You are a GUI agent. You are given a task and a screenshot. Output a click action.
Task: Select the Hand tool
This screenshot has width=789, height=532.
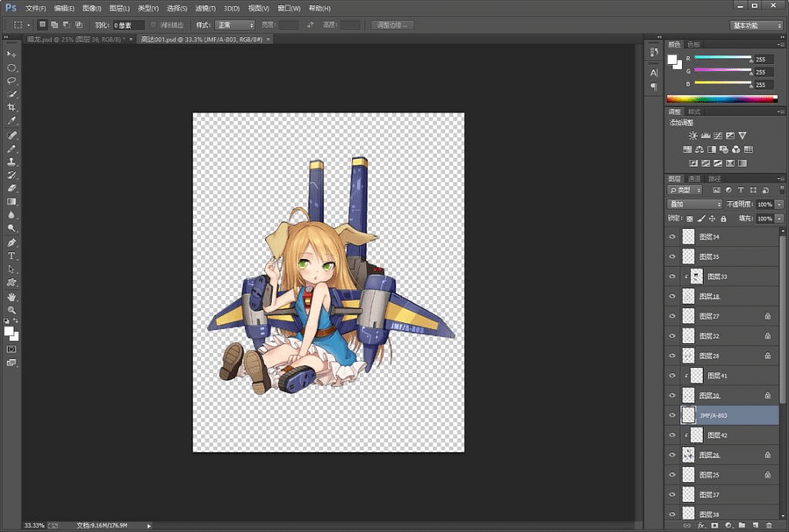click(x=11, y=297)
